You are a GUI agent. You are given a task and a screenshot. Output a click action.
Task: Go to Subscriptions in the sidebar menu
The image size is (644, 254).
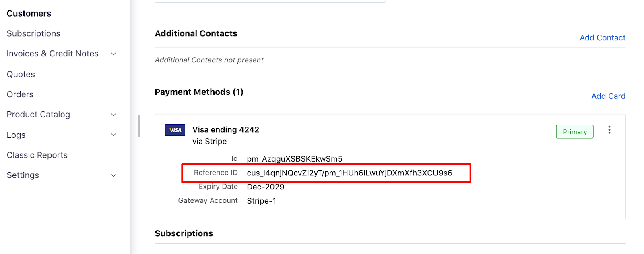(33, 33)
